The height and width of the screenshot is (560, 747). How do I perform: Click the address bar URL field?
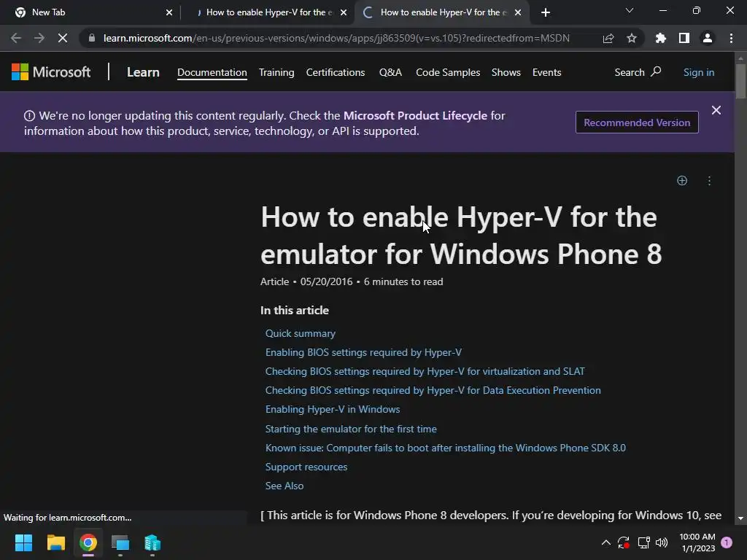click(336, 38)
